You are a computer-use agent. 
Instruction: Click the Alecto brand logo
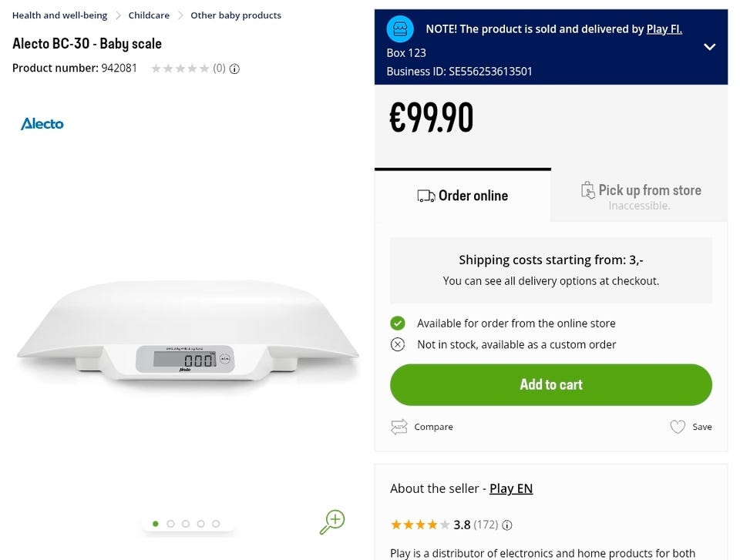point(42,123)
